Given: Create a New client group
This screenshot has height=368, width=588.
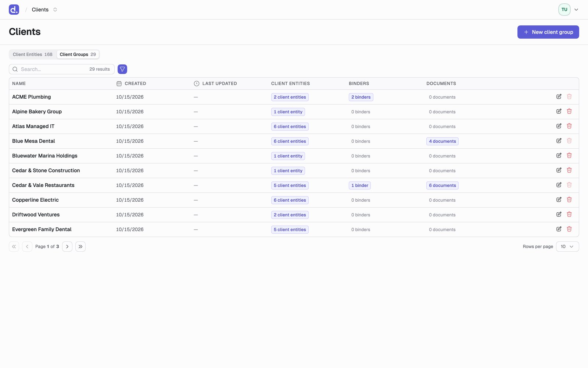Looking at the screenshot, I should [x=548, y=32].
